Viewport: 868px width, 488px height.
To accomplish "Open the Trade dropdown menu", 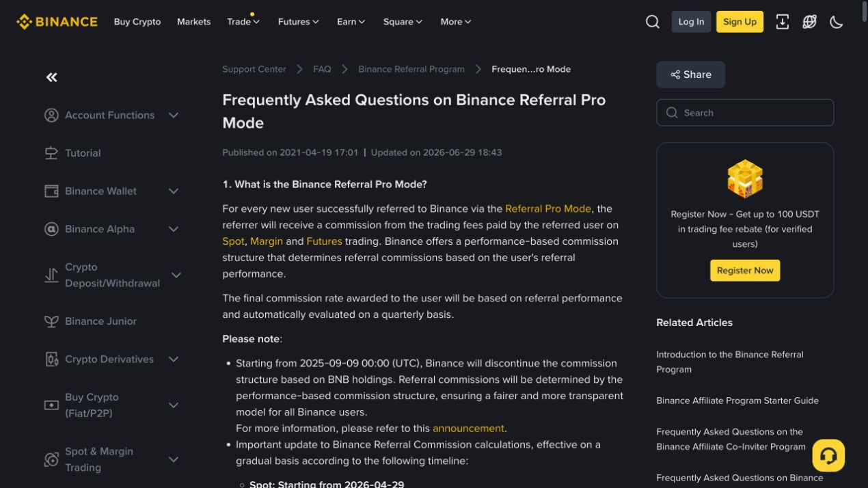I will 243,22.
